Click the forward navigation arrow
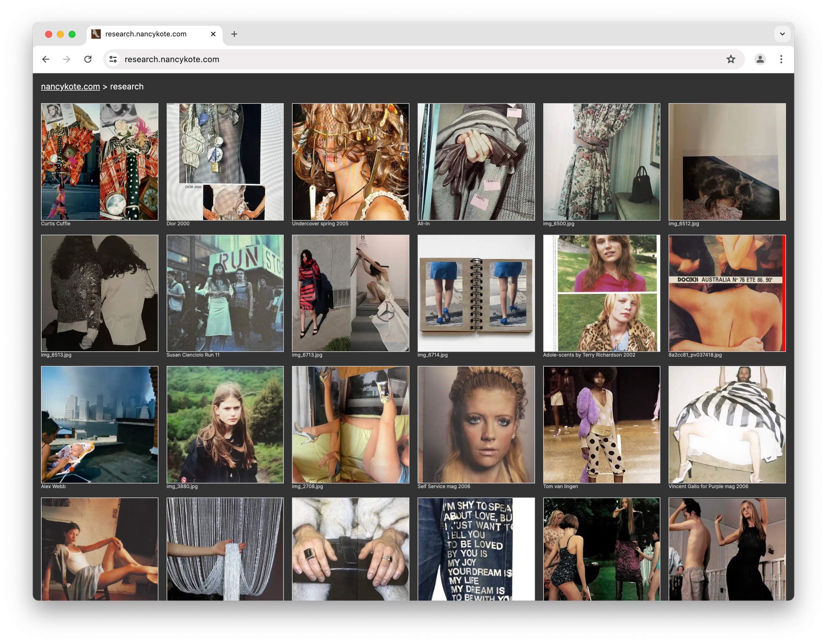 [x=67, y=59]
